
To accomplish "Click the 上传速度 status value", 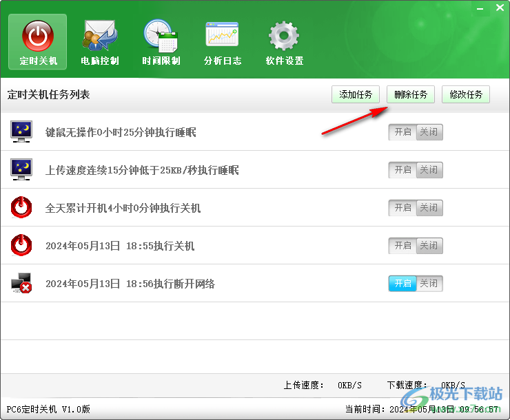I will pos(349,386).
